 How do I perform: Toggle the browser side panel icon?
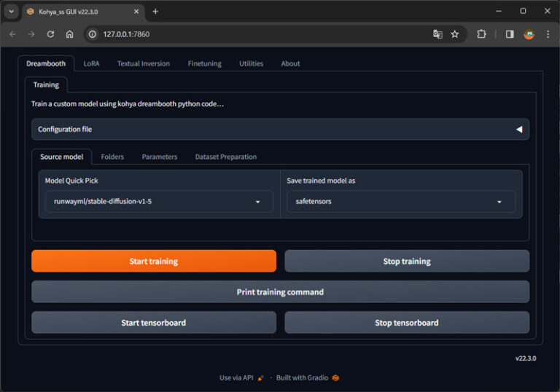[510, 34]
